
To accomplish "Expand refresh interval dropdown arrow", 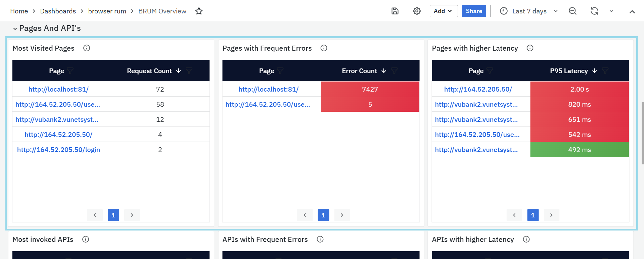I will [611, 11].
